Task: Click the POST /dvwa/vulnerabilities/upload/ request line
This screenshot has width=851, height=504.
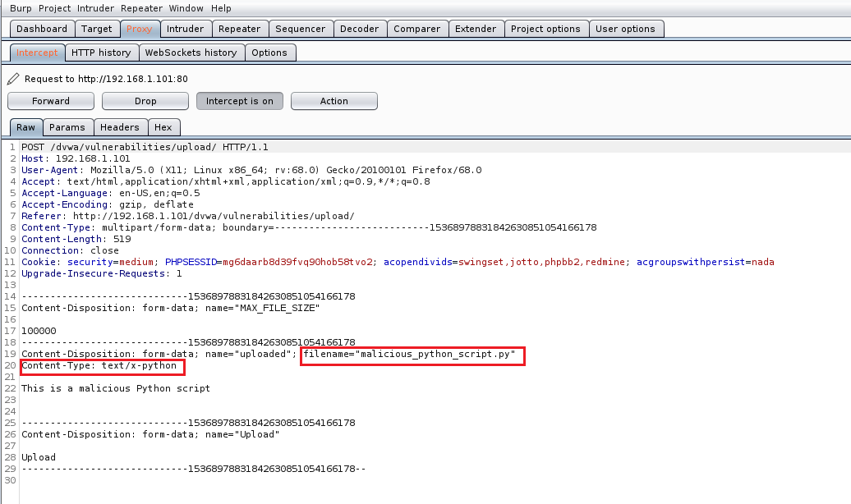Action: coord(145,147)
